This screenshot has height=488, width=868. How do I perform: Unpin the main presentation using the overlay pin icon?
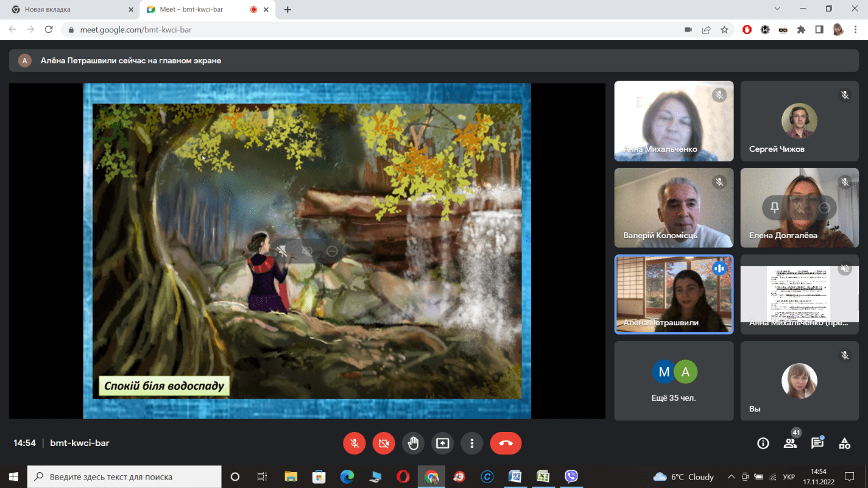click(283, 251)
